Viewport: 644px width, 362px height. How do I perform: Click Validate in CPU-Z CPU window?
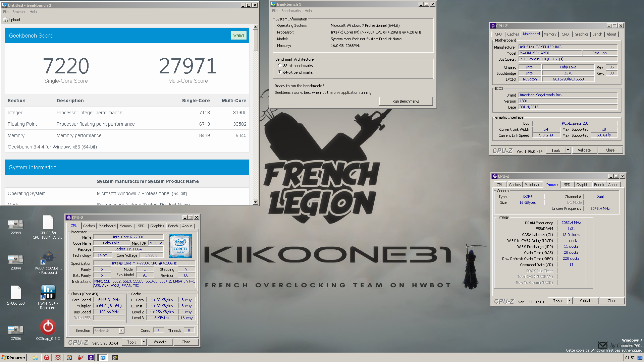[x=160, y=342]
